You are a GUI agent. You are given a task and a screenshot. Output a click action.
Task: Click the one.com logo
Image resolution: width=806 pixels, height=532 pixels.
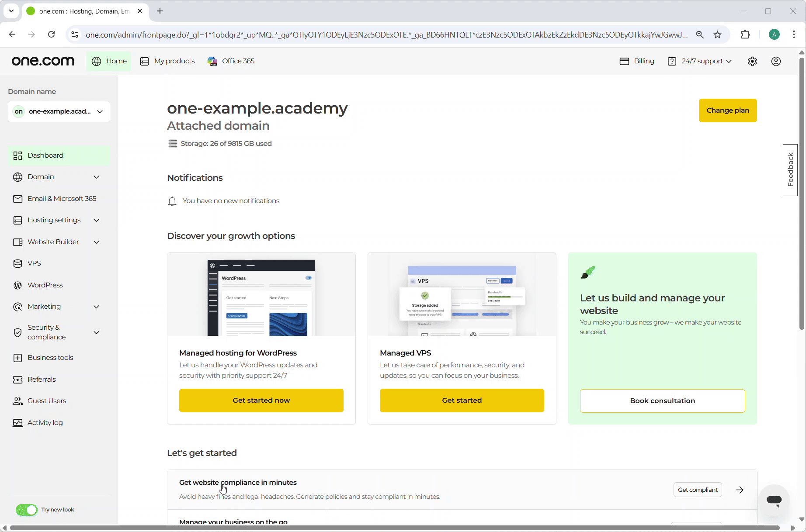[x=43, y=61]
